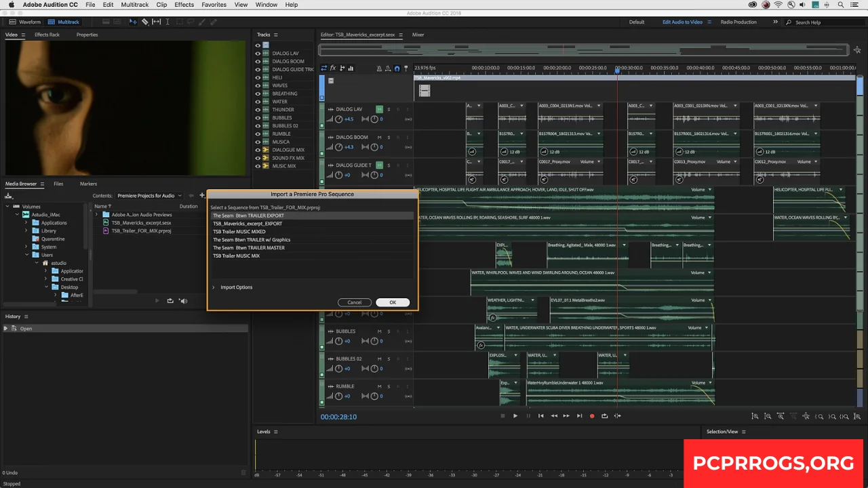Image resolution: width=868 pixels, height=488 pixels.
Task: Collapse the Users folder in tree
Action: 26,255
